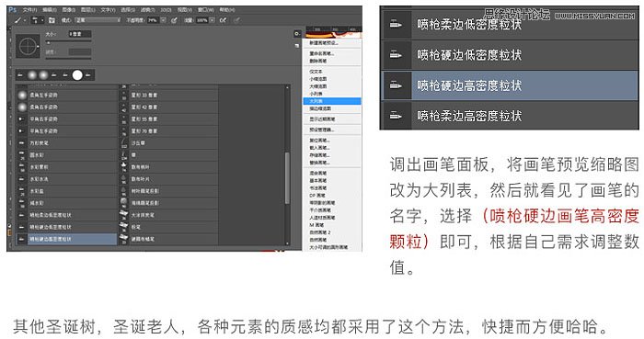Open the 图像 menu

69,9
